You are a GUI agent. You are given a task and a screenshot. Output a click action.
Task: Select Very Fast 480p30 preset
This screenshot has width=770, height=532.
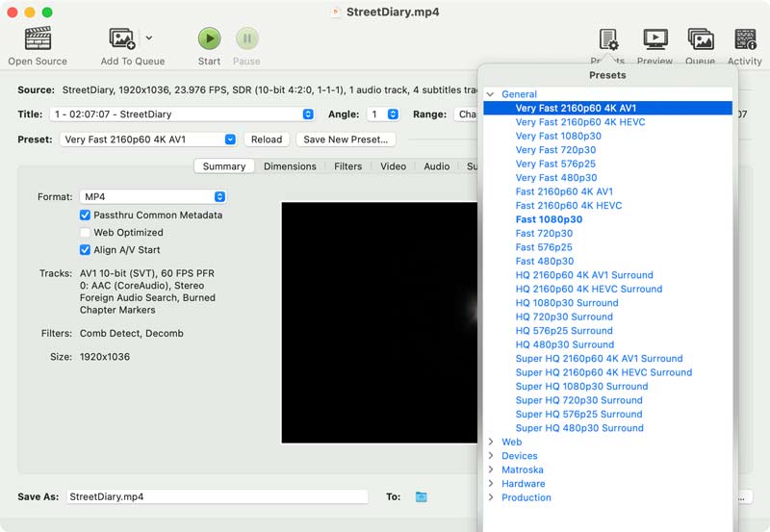tap(607, 178)
